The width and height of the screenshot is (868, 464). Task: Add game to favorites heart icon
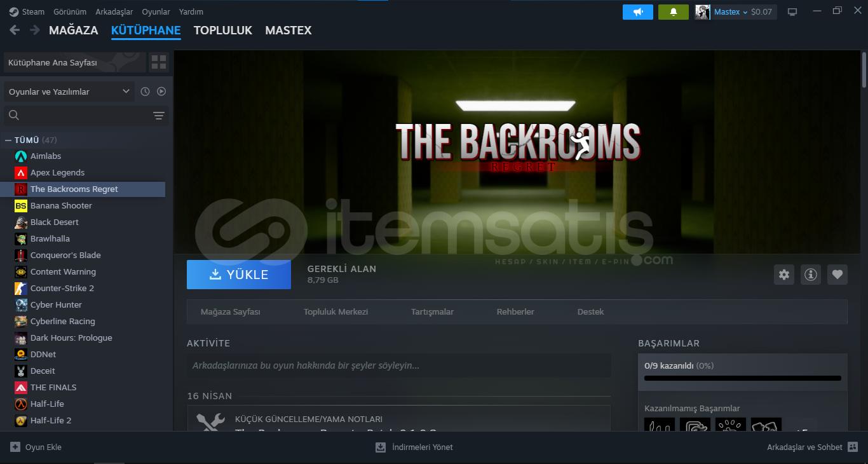point(837,275)
